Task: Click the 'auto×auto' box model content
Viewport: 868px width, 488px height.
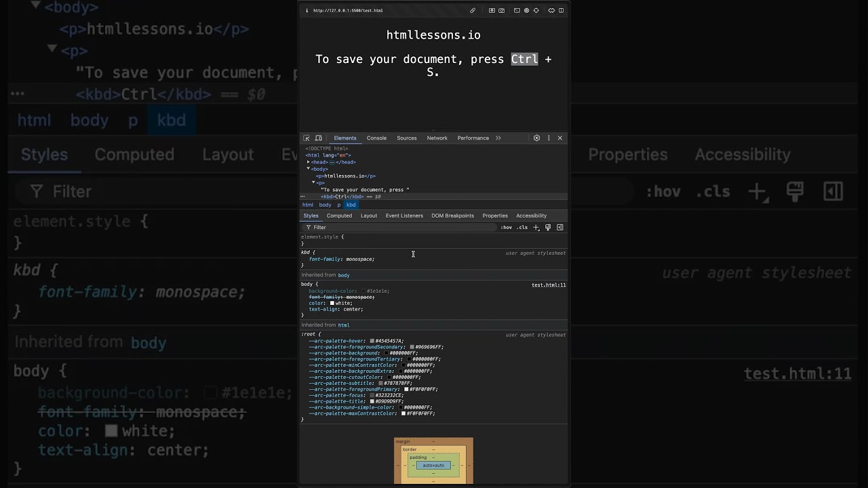Action: [x=433, y=466]
